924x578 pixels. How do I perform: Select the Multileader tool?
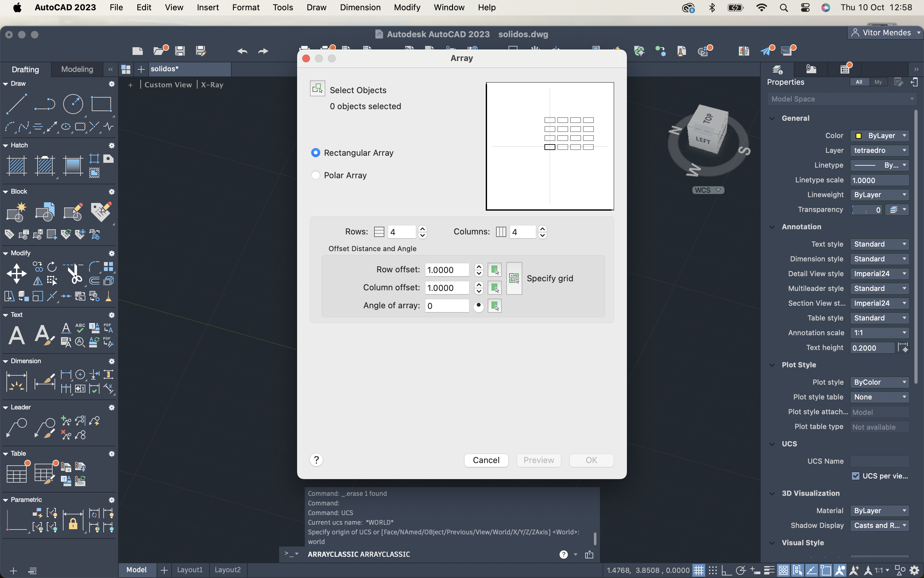click(16, 428)
